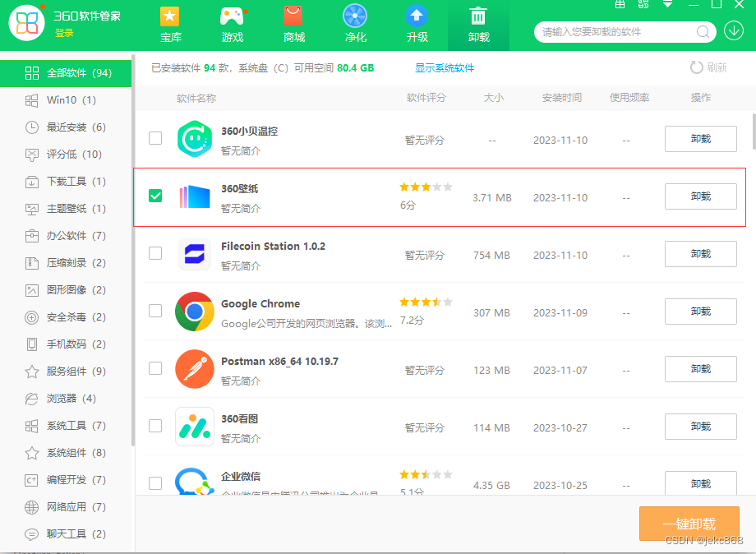756x554 pixels.
Task: Open the 商城 shopping bag tab
Action: pyautogui.click(x=293, y=25)
